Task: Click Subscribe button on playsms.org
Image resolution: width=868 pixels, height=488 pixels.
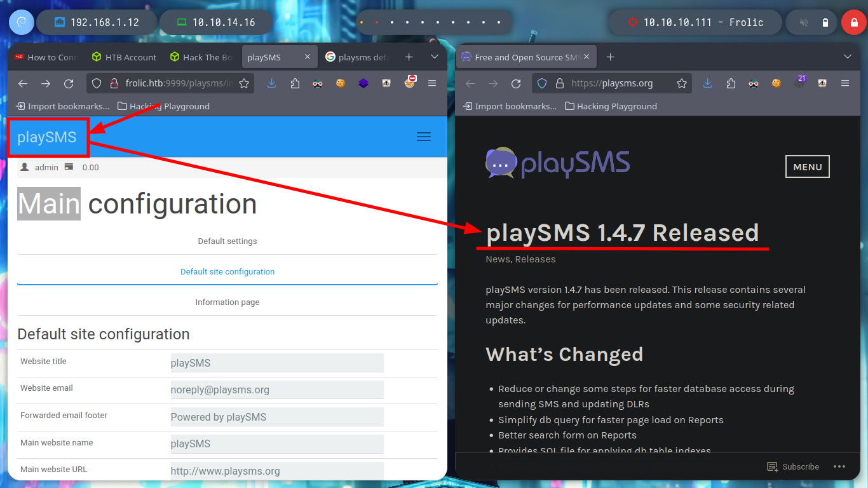Action: pos(793,466)
